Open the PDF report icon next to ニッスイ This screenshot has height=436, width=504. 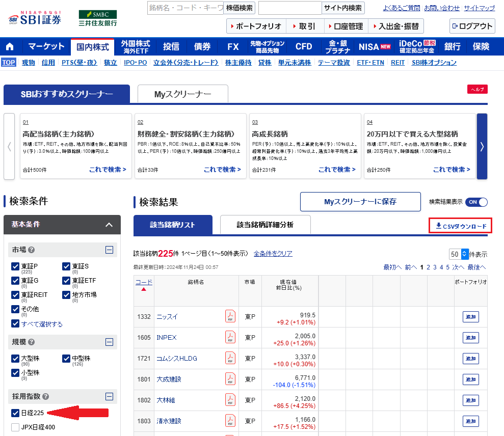click(x=230, y=316)
